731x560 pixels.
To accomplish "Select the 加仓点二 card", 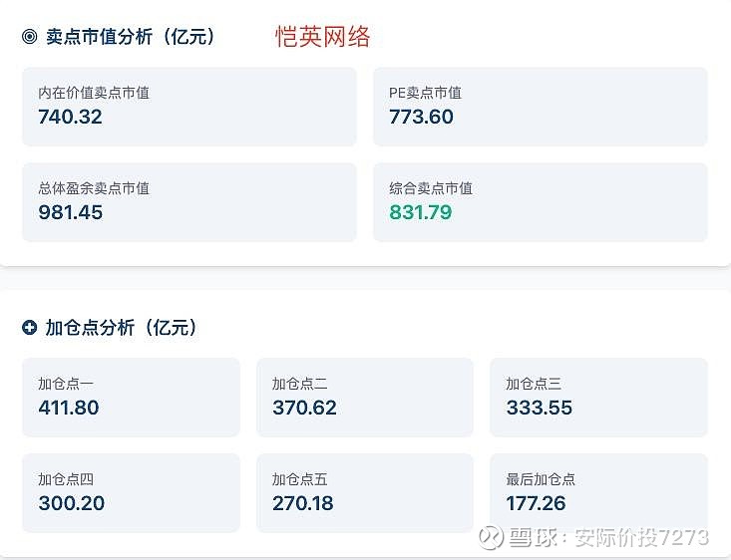I will (364, 397).
